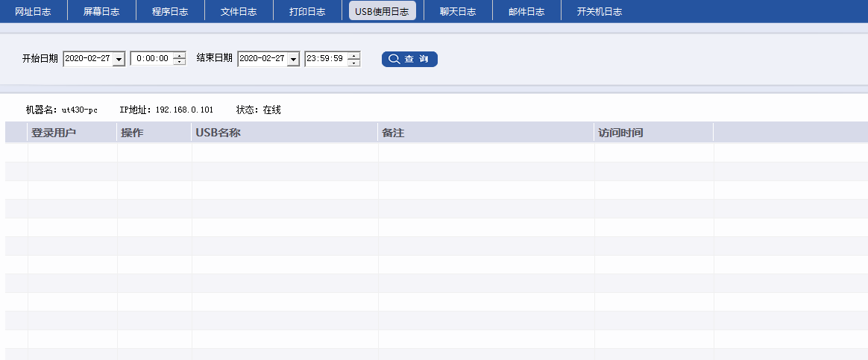Increase start time with up spinner
The image size is (868, 360).
tap(180, 55)
